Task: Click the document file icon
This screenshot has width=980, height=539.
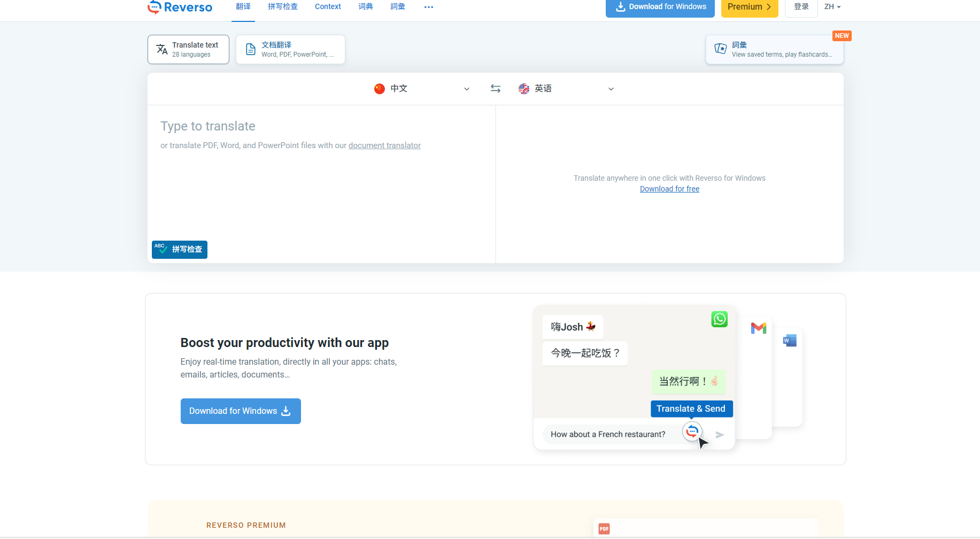Action: click(251, 49)
